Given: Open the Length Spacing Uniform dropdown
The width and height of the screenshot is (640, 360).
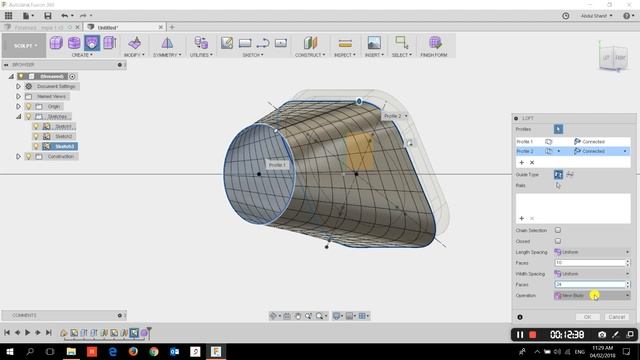Looking at the screenshot, I should pyautogui.click(x=592, y=252).
